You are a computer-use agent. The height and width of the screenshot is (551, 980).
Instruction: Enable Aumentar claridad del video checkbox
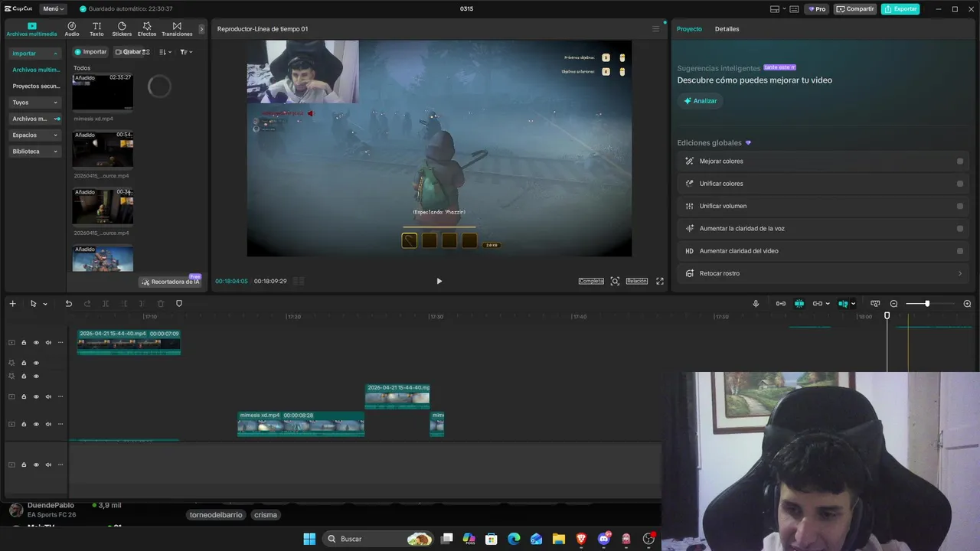pos(960,251)
